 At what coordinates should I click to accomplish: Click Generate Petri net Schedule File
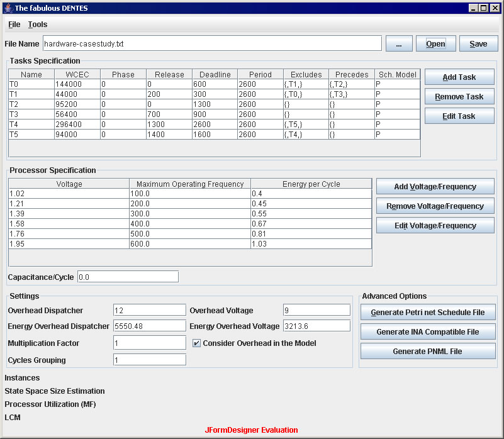(x=428, y=312)
